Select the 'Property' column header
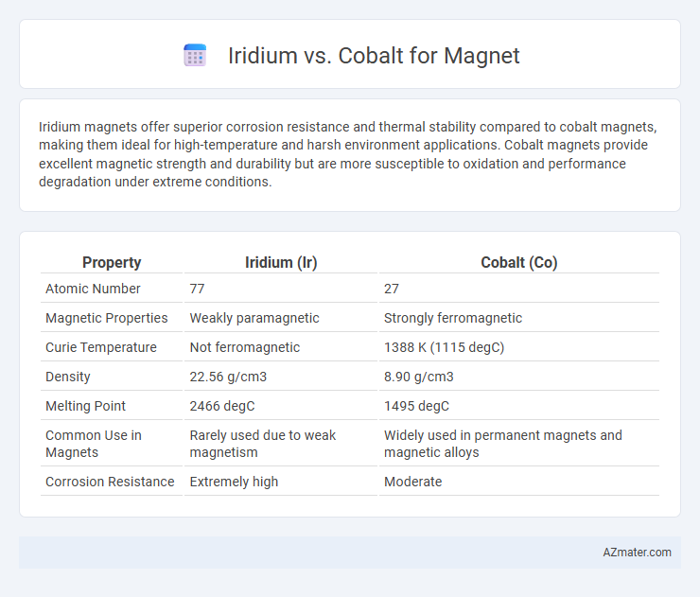Viewport: 700px width, 597px height. 112,262
